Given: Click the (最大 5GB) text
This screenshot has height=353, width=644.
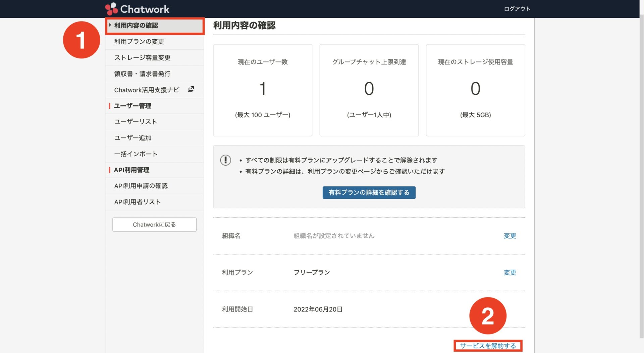Looking at the screenshot, I should (475, 115).
